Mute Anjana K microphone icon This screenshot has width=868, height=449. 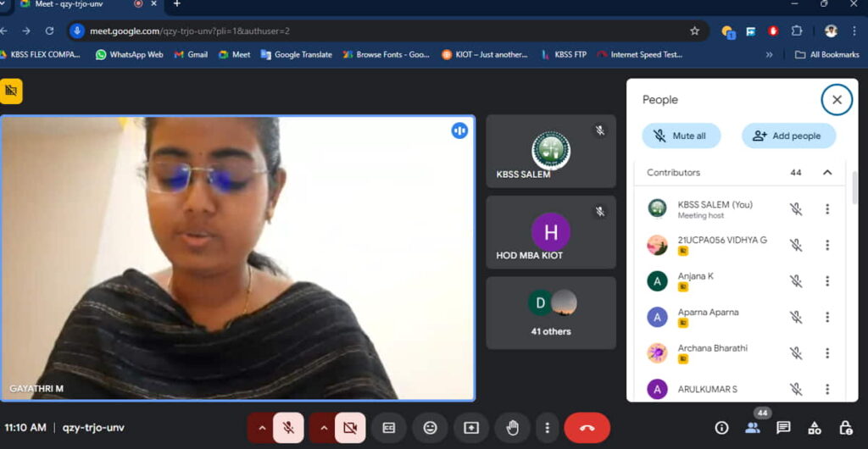point(795,281)
